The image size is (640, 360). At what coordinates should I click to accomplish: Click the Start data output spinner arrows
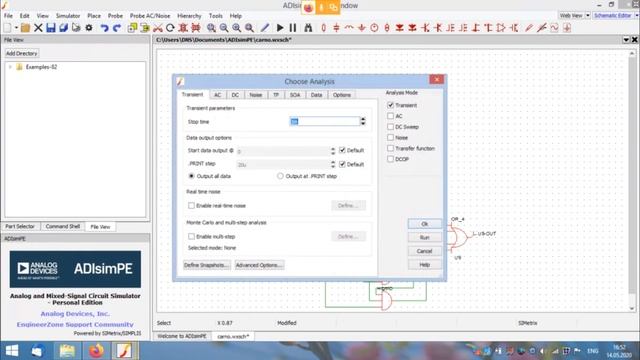(x=333, y=151)
